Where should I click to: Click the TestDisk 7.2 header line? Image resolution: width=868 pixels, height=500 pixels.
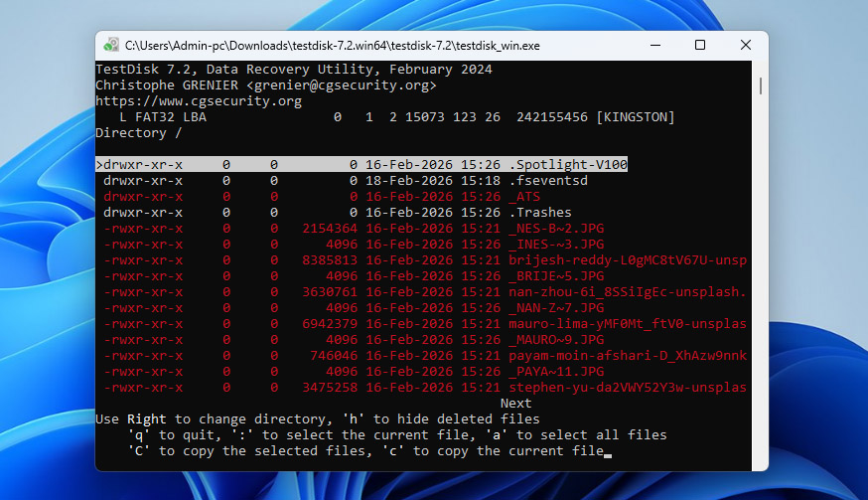(294, 70)
